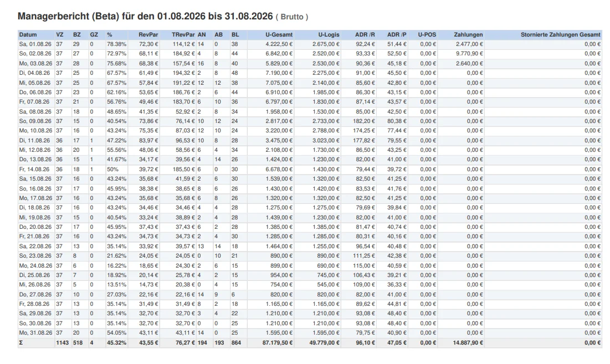Click the date cell Mo, 31.08.26
Viewport: 610px width, 364px height.
tap(35, 333)
